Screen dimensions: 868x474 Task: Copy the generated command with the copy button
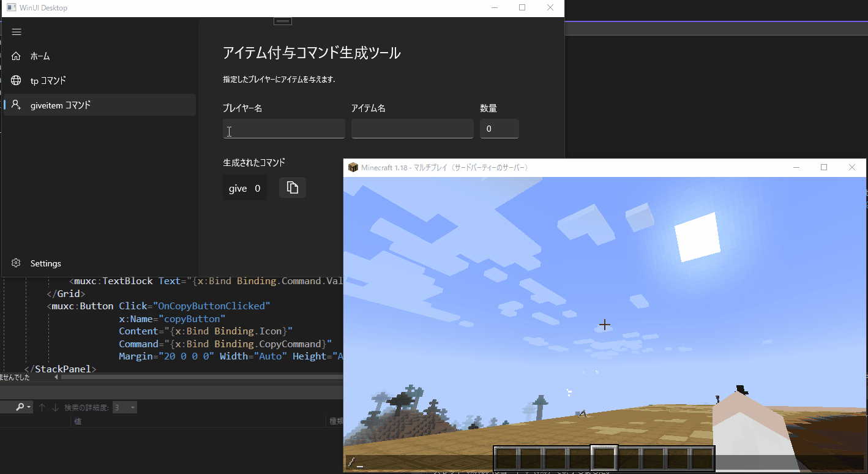(293, 188)
